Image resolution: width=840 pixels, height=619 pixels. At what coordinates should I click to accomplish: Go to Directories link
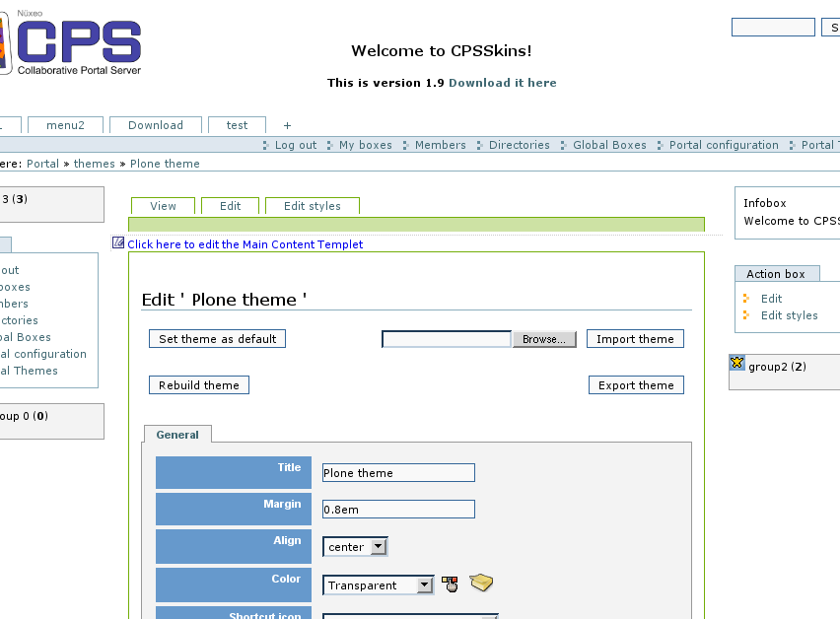point(520,145)
